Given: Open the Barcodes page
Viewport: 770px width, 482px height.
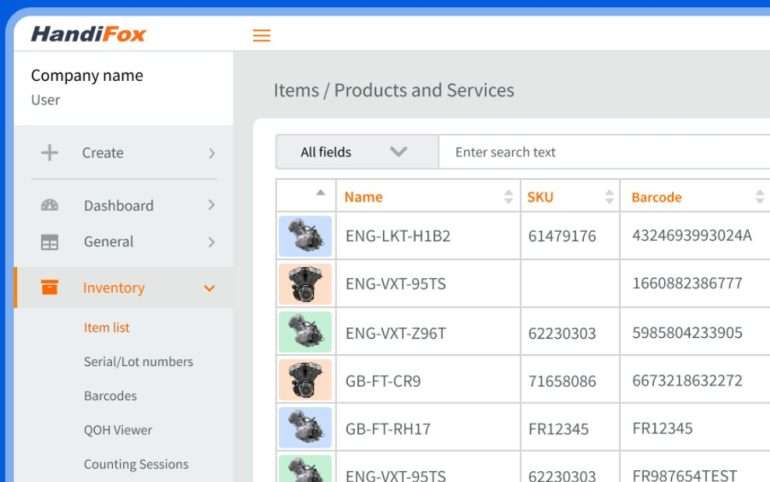Looking at the screenshot, I should 110,396.
